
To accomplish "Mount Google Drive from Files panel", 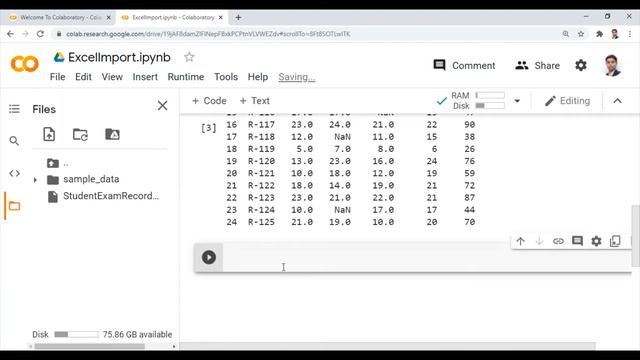I will [112, 134].
